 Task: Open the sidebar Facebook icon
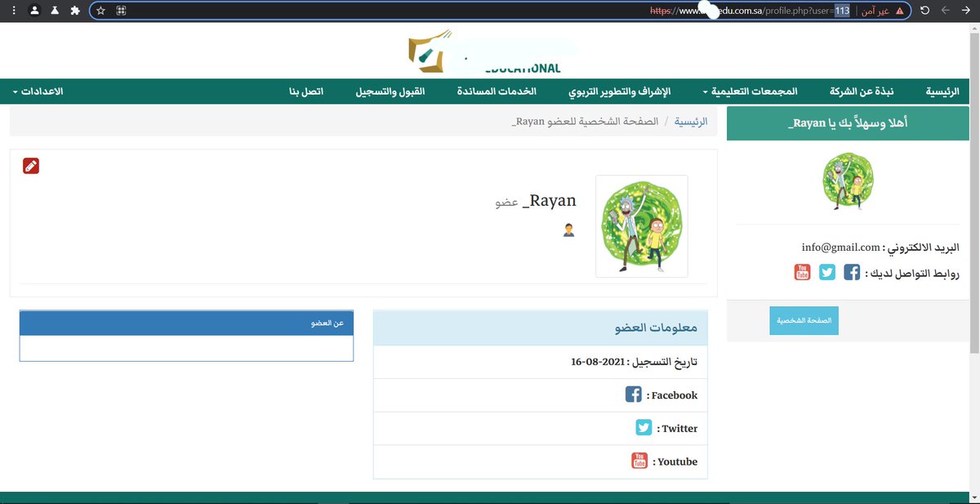pyautogui.click(x=852, y=272)
